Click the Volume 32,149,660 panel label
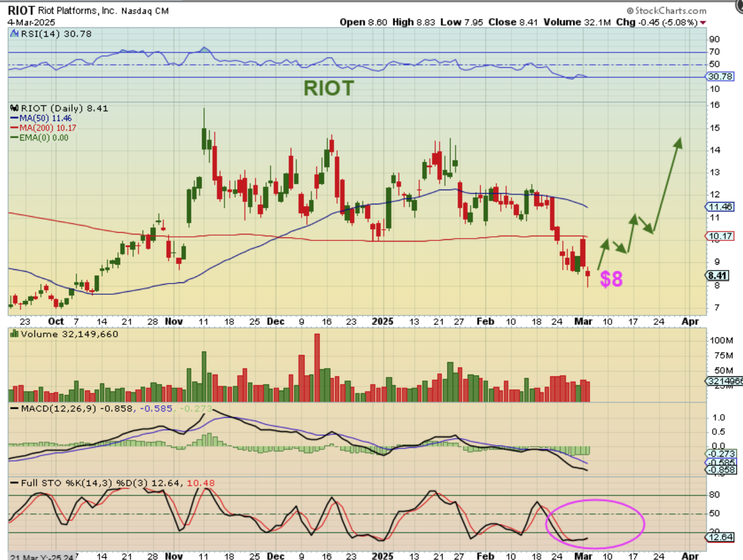This screenshot has height=560, width=743. coord(68,334)
